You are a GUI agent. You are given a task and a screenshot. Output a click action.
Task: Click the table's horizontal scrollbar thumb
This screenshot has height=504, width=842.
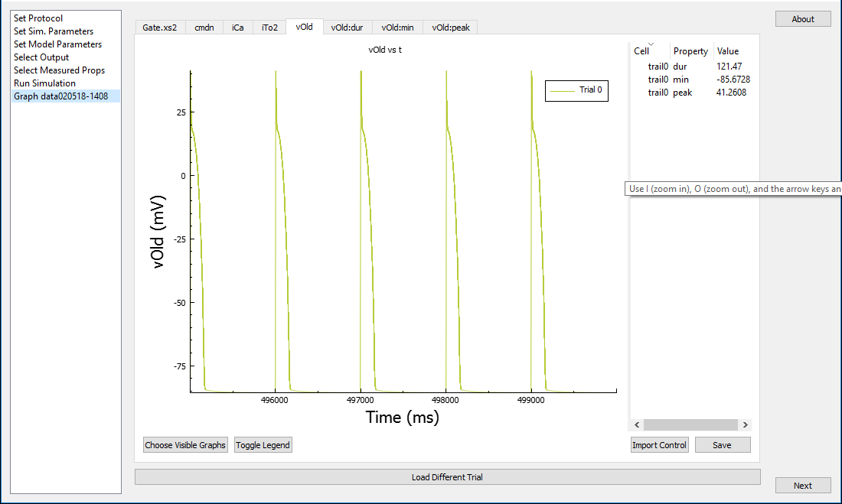pyautogui.click(x=690, y=424)
